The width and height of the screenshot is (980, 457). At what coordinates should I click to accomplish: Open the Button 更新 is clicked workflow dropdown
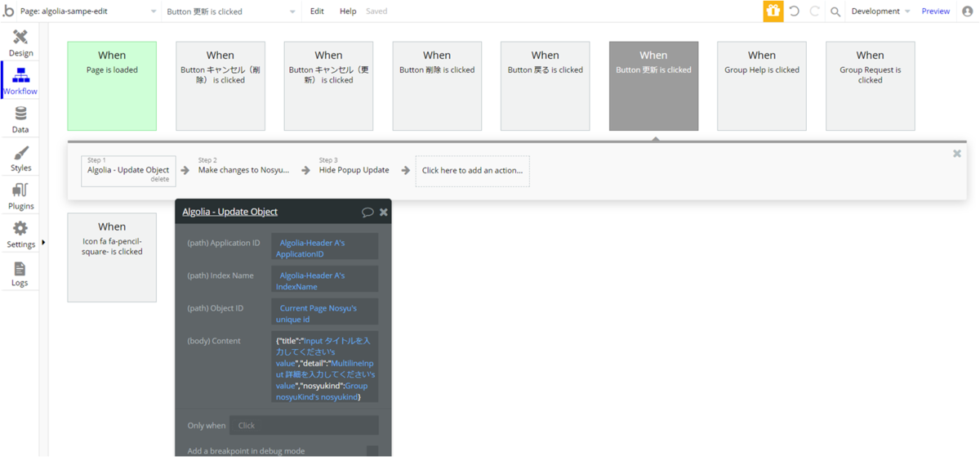[231, 11]
